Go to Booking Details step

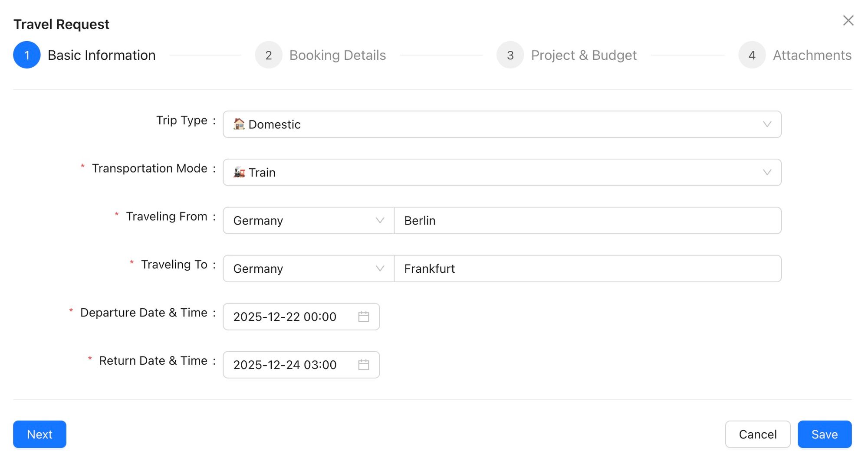tap(337, 55)
